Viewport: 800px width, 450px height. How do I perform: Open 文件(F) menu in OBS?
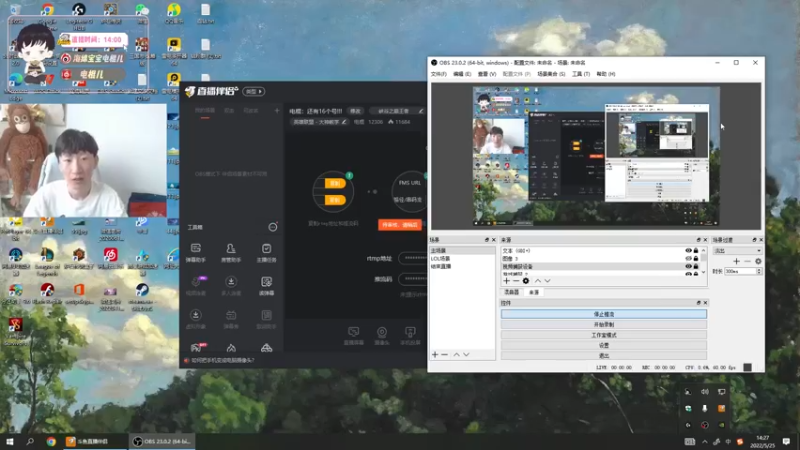[438, 74]
